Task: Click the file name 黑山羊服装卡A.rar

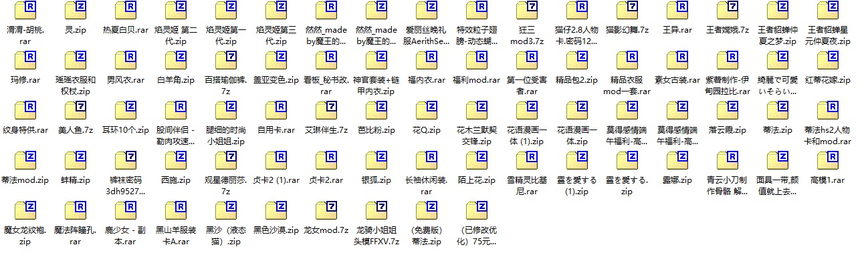Action: 176,236
